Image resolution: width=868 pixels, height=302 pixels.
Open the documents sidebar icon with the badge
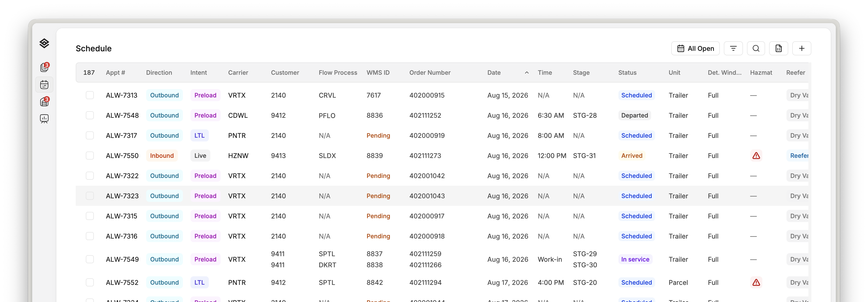coord(44,67)
